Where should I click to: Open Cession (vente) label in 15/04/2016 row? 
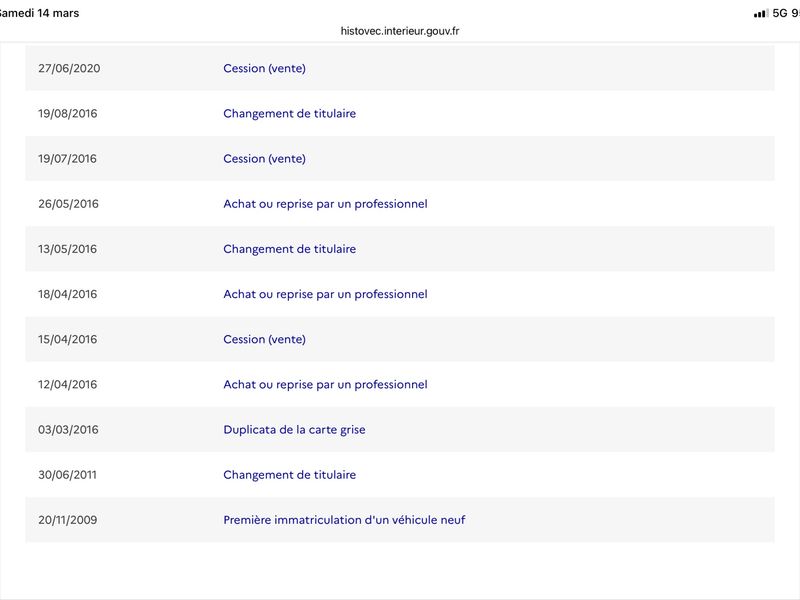tap(264, 339)
